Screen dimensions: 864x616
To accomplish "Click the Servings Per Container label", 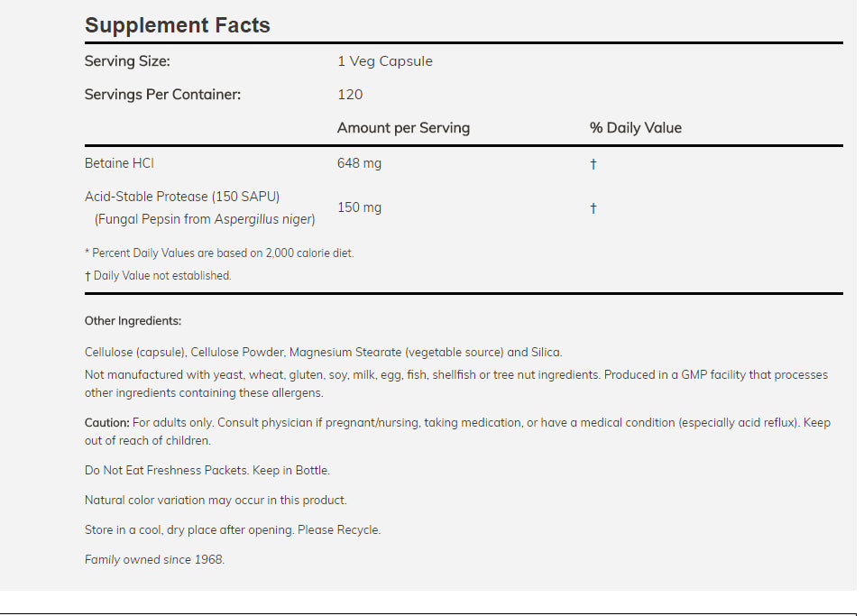I will click(x=162, y=94).
